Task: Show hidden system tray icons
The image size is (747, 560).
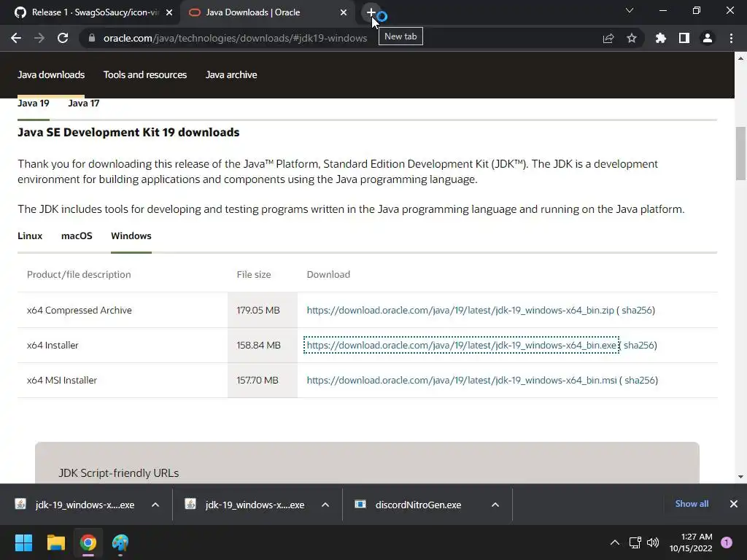Action: [x=615, y=542]
